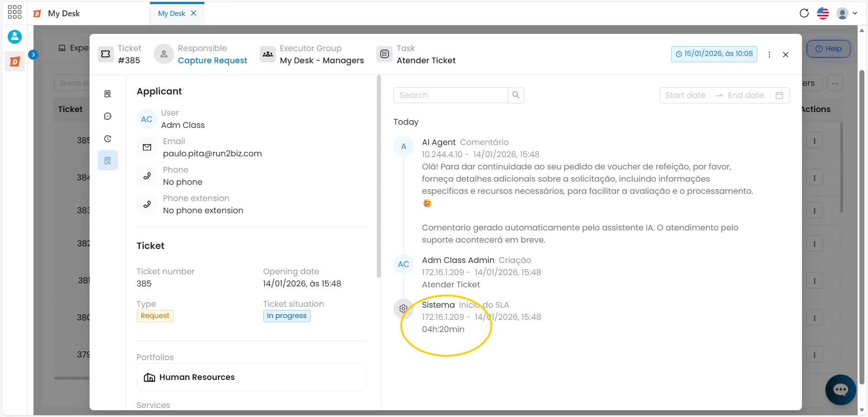Screen dimensions: 868x417
Task: Change language via US flag icon
Action: pos(823,13)
